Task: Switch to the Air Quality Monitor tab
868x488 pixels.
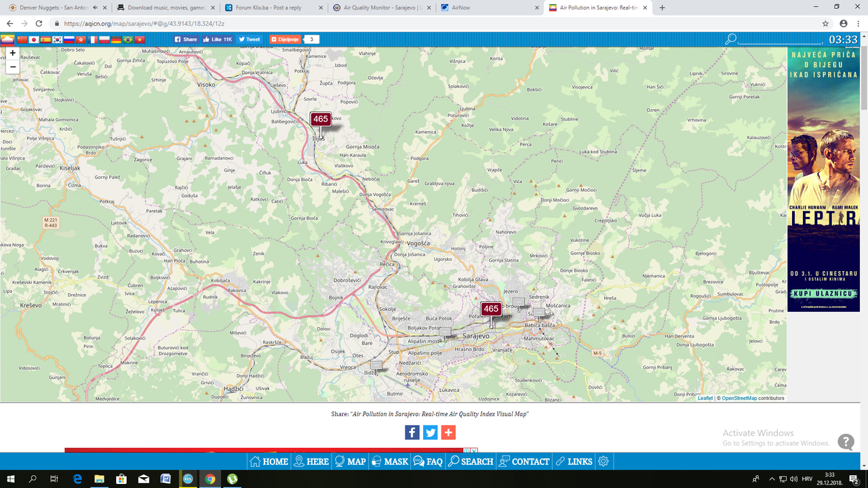Action: point(381,7)
